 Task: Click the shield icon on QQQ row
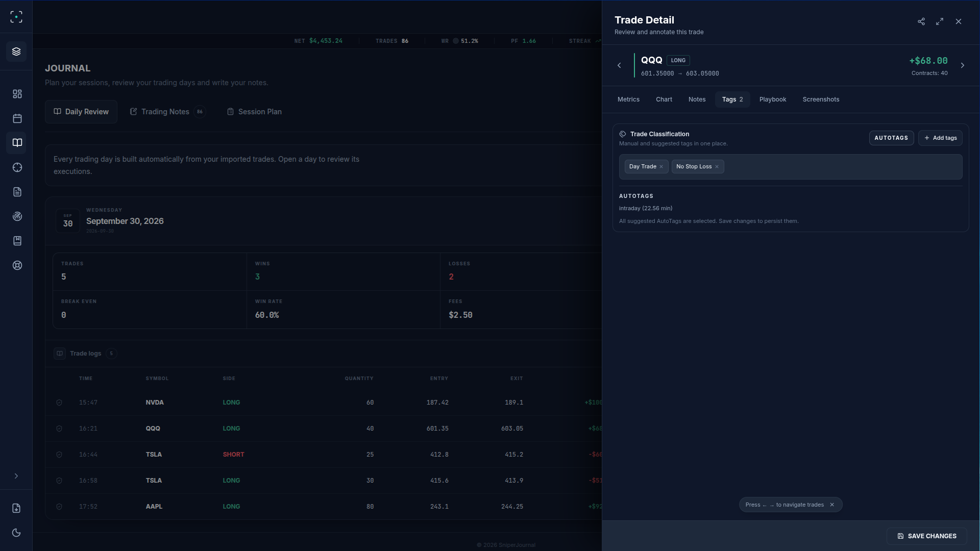coord(59,429)
